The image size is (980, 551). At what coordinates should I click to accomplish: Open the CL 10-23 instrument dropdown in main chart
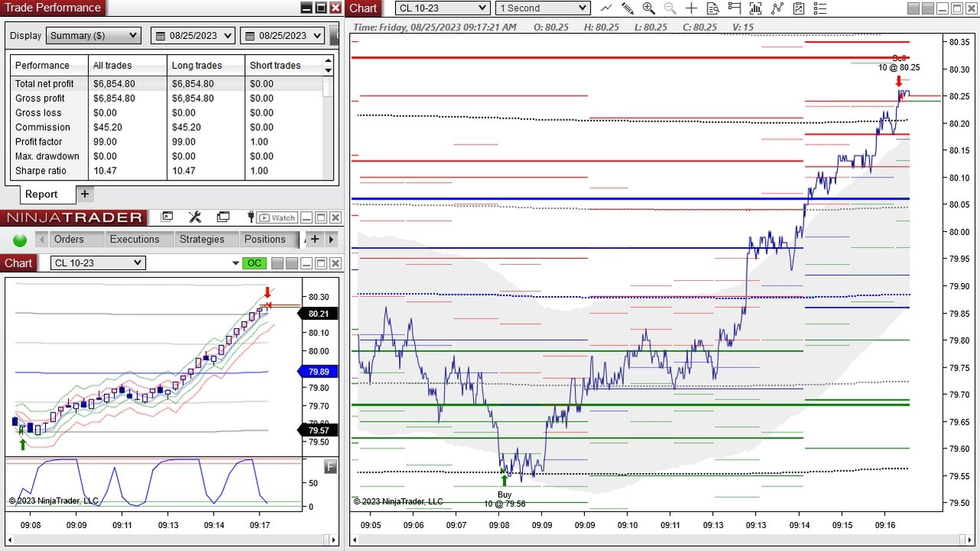(443, 8)
